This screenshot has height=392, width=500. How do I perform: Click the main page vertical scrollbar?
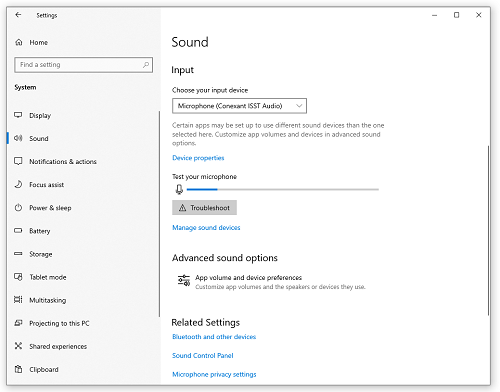[488, 230]
